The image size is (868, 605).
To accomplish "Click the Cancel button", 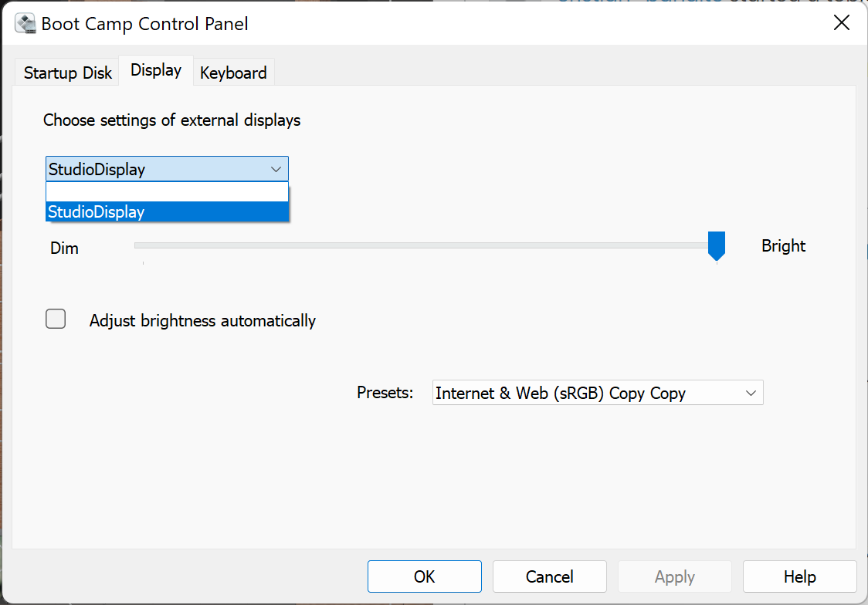I will click(550, 576).
